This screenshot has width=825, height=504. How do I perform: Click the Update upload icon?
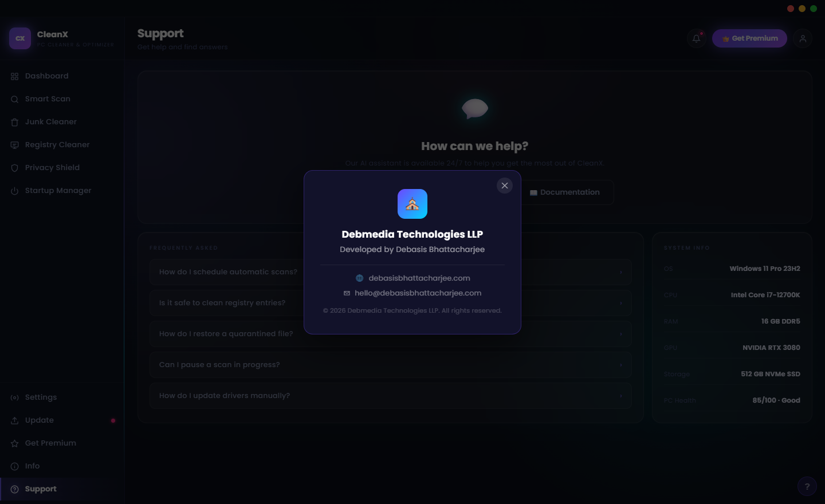15,420
